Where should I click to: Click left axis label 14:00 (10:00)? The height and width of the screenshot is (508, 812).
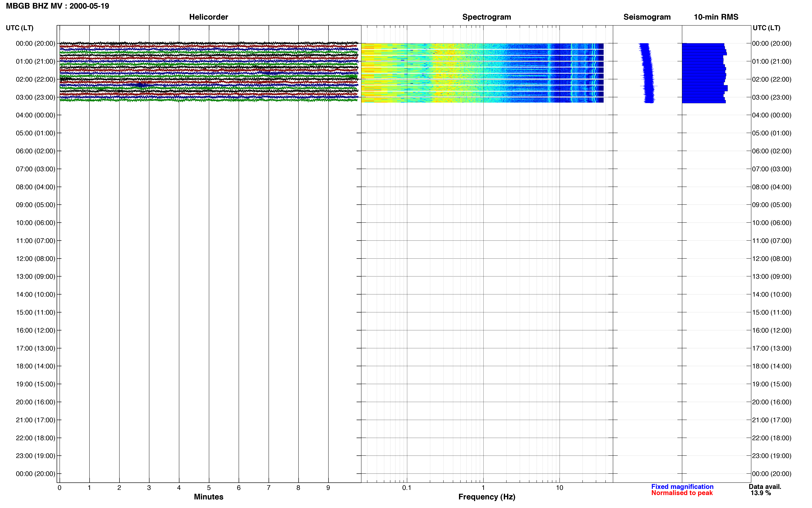(36, 295)
